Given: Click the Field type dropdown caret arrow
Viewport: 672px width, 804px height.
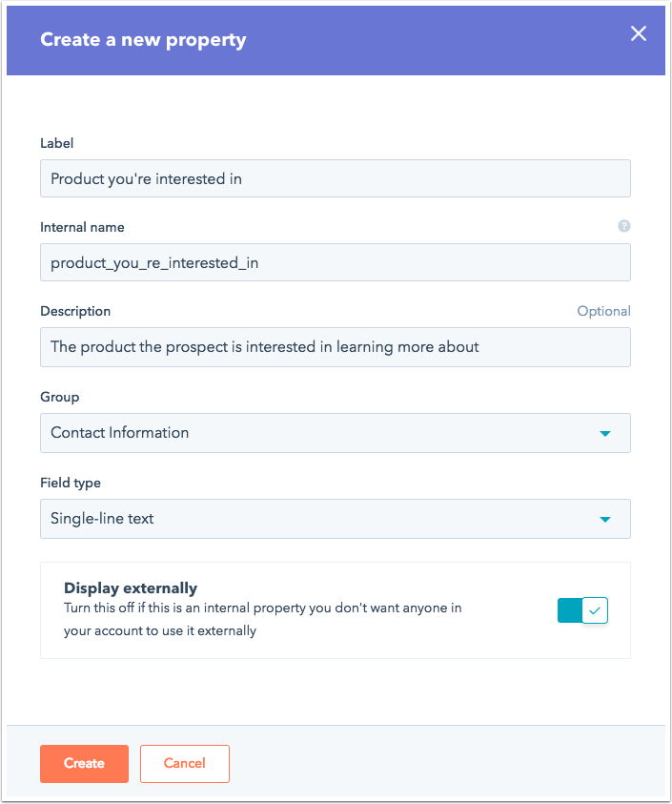Looking at the screenshot, I should coord(605,520).
